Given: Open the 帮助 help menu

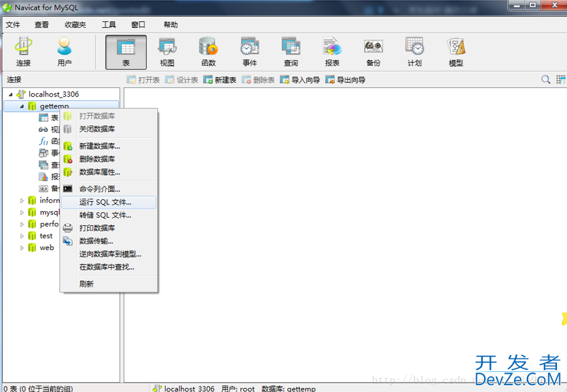Looking at the screenshot, I should coord(171,25).
